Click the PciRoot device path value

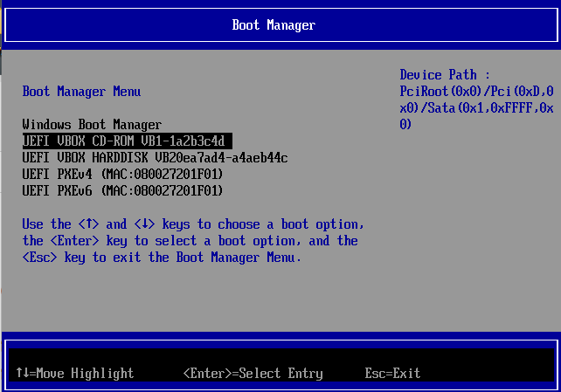(476, 108)
